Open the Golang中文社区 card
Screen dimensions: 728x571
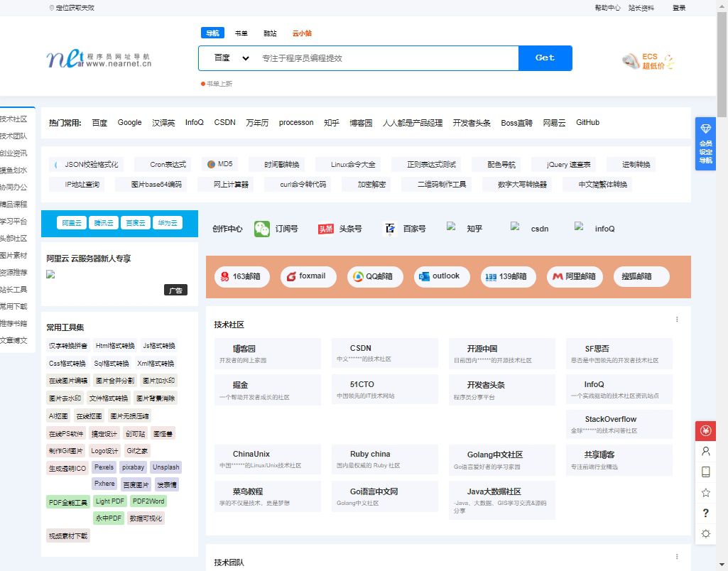(x=502, y=459)
